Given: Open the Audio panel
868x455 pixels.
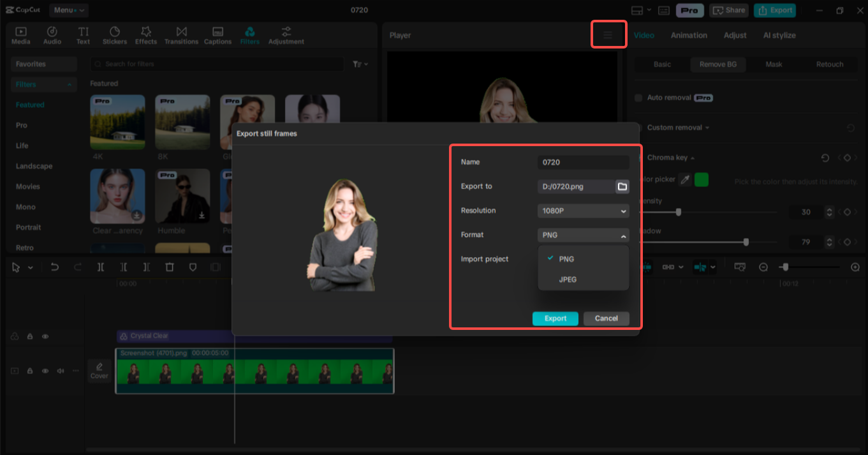Looking at the screenshot, I should [x=52, y=34].
